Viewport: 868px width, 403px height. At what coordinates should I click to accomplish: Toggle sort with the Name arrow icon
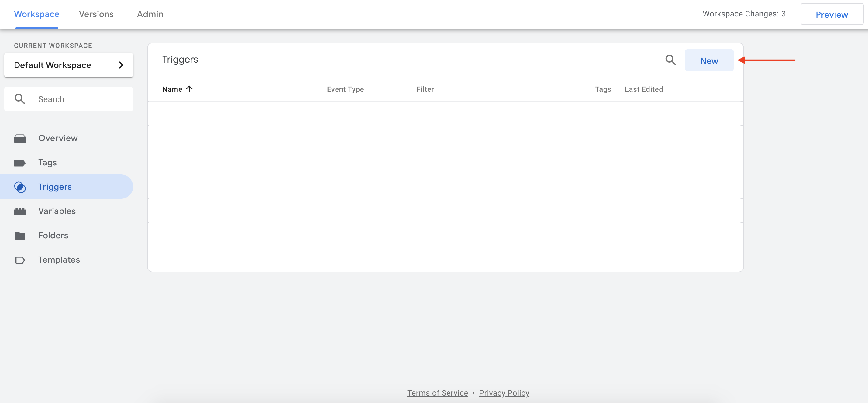point(189,89)
